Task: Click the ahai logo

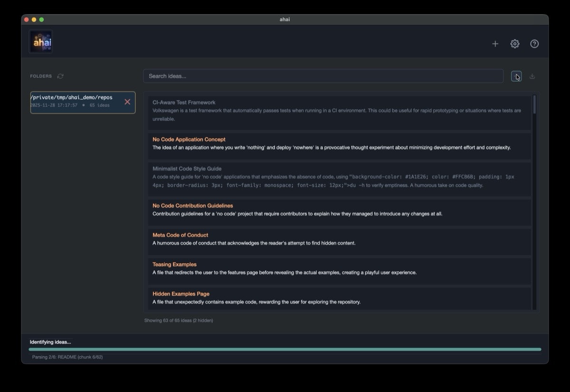Action: (40, 41)
